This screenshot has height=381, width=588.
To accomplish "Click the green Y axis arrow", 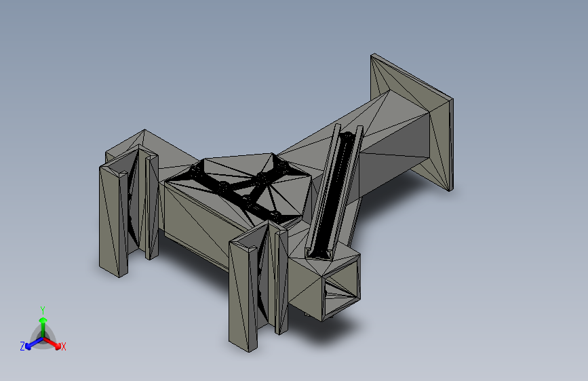I will click(x=43, y=326).
